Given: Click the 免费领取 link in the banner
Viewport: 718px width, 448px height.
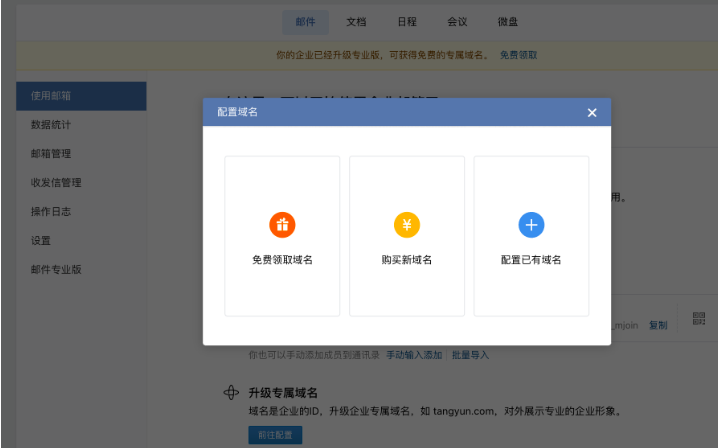Looking at the screenshot, I should click(x=518, y=55).
